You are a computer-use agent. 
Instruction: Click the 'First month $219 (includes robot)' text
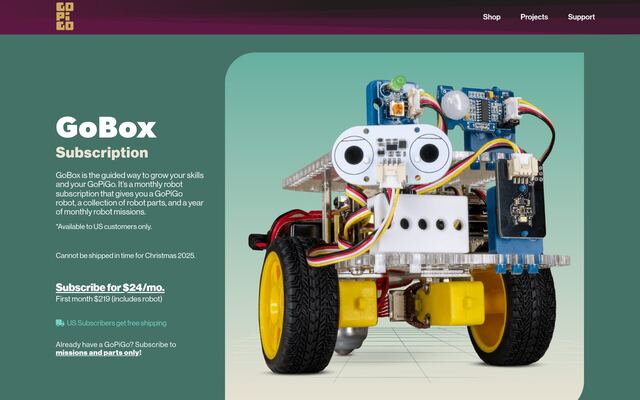pyautogui.click(x=109, y=299)
